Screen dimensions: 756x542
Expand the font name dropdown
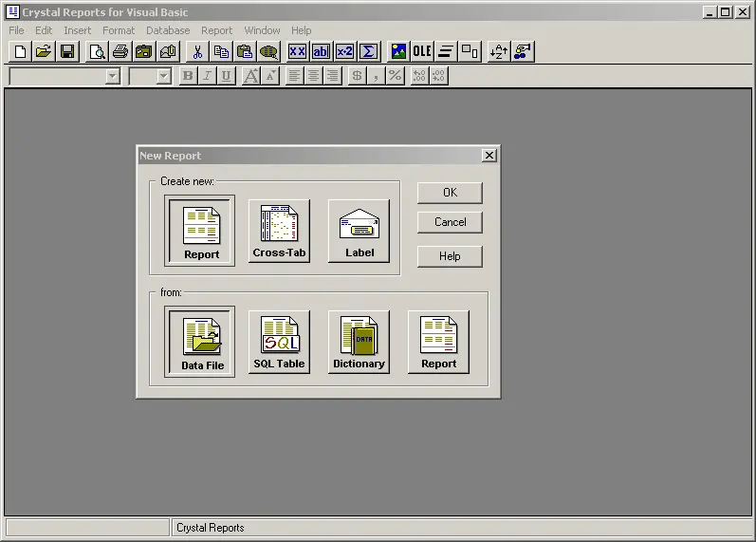tap(113, 76)
